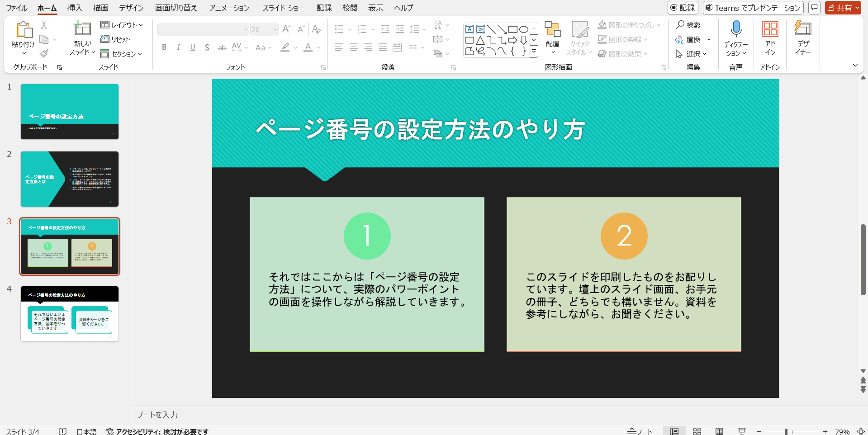Click the 共有 share button
Image resolution: width=868 pixels, height=435 pixels.
coord(843,8)
